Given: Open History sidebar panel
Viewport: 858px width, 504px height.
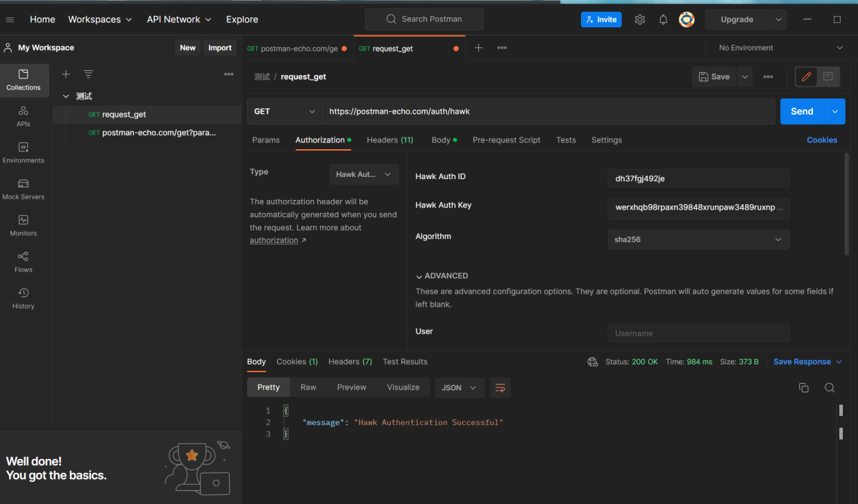Looking at the screenshot, I should [24, 299].
